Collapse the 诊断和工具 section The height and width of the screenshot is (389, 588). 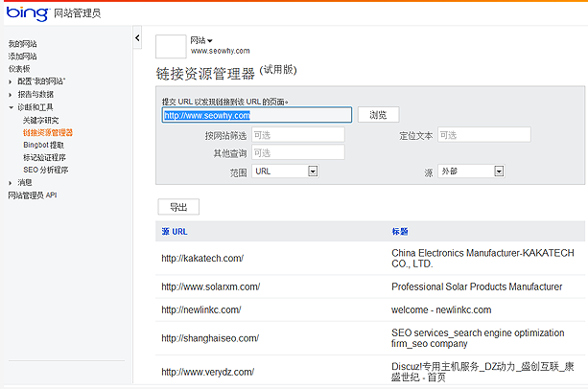tap(11, 107)
